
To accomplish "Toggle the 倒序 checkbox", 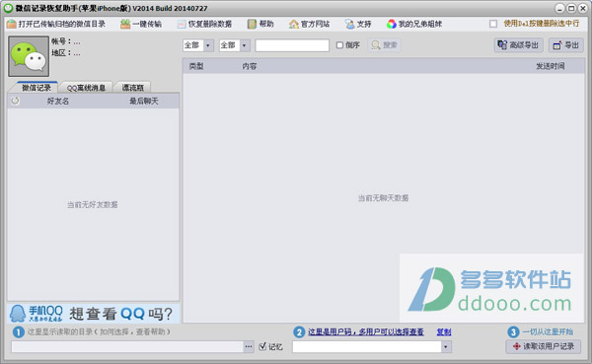I will click(x=339, y=45).
